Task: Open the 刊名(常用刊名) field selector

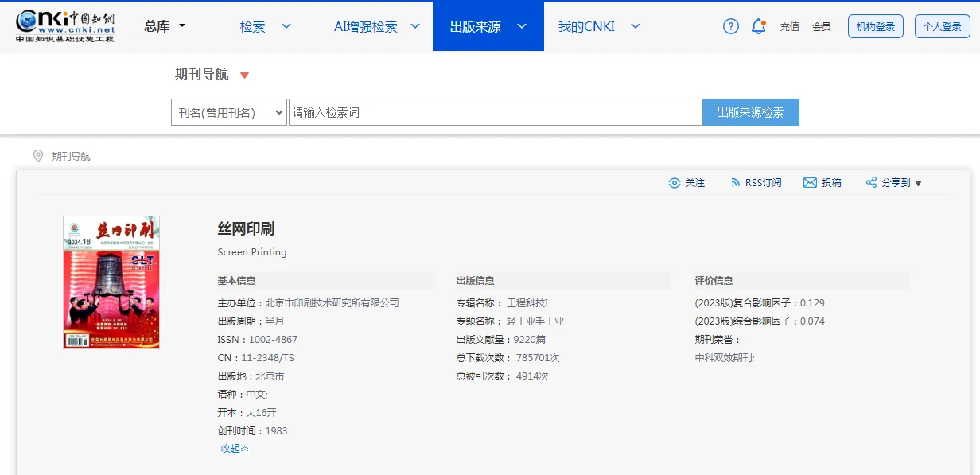Action: (228, 111)
